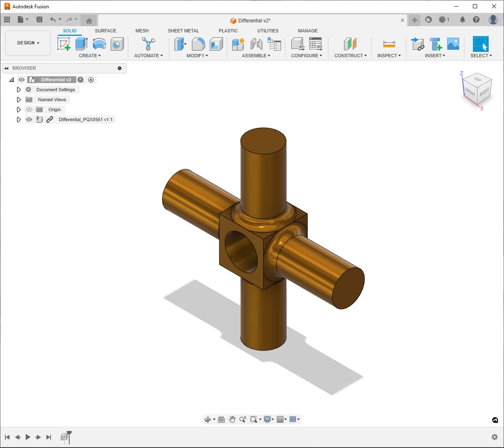Open the Construct dropdown menu

pyautogui.click(x=350, y=55)
